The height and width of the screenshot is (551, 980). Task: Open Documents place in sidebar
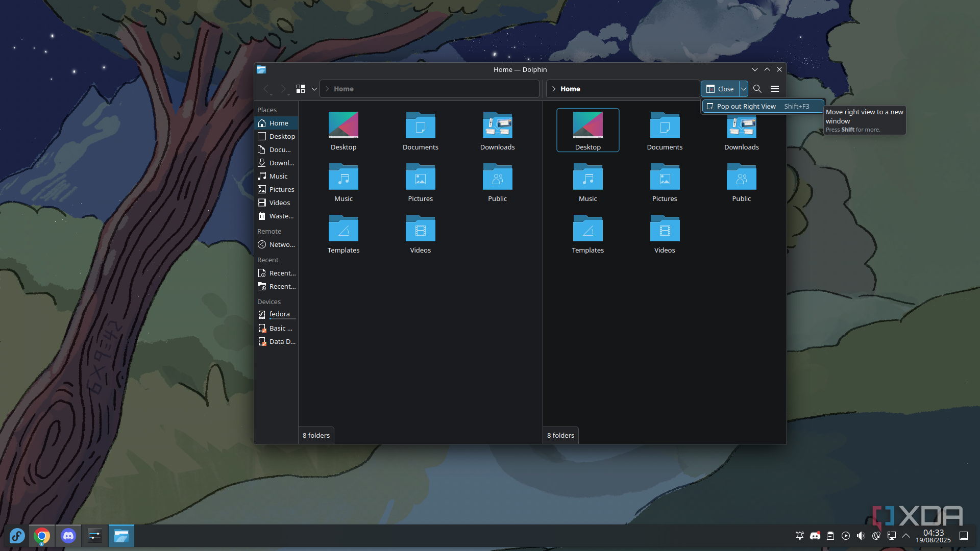click(x=276, y=149)
